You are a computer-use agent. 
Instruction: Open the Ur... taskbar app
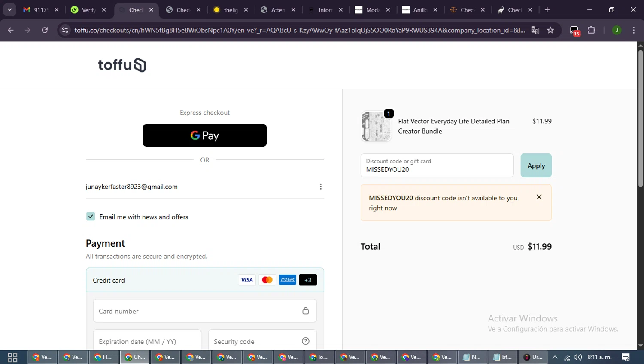click(x=534, y=357)
